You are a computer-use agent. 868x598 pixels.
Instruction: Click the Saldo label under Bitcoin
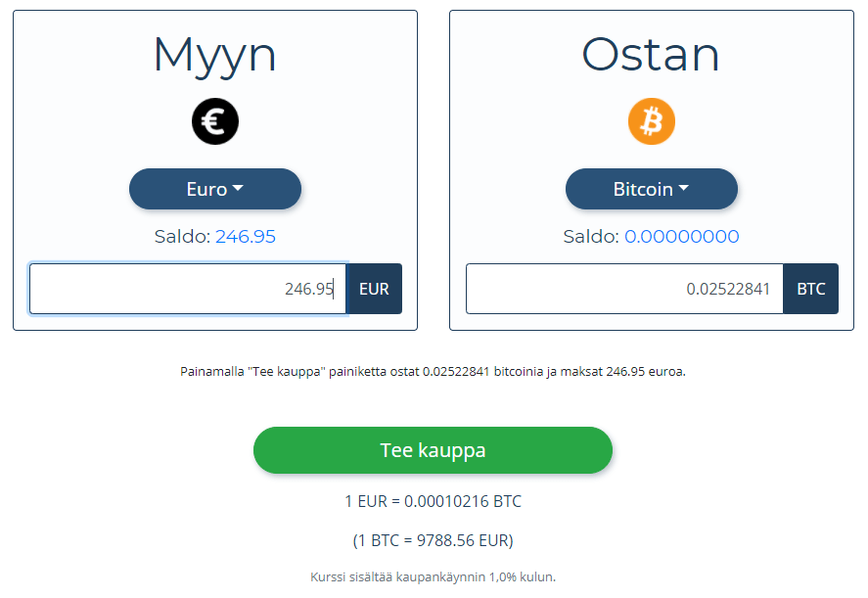591,236
